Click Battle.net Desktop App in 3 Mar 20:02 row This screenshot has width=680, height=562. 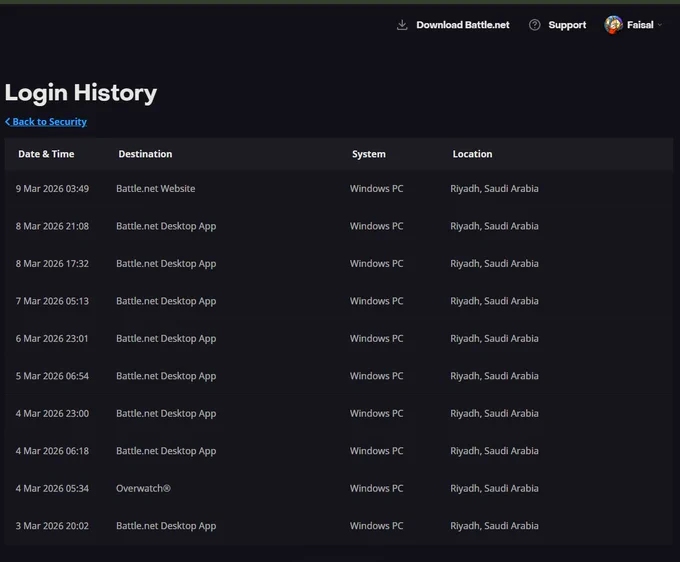click(x=166, y=526)
